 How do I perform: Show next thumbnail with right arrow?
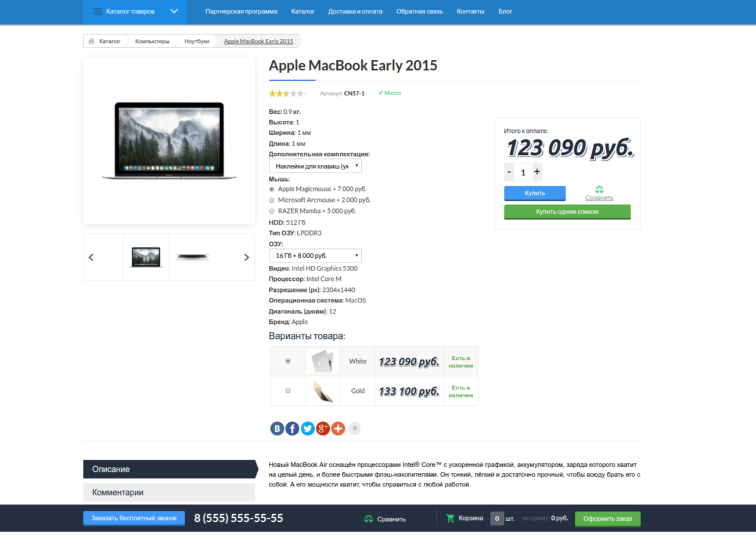[246, 257]
